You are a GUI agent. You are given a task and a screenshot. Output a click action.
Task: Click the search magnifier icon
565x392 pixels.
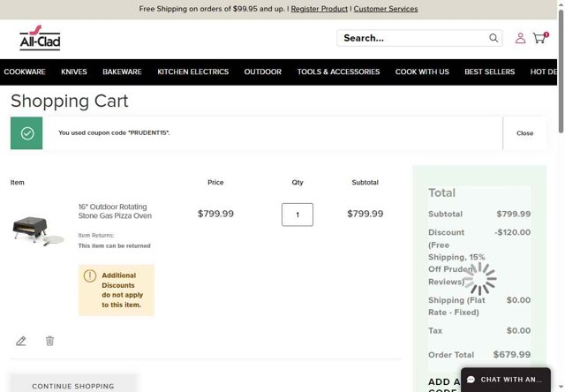[493, 38]
